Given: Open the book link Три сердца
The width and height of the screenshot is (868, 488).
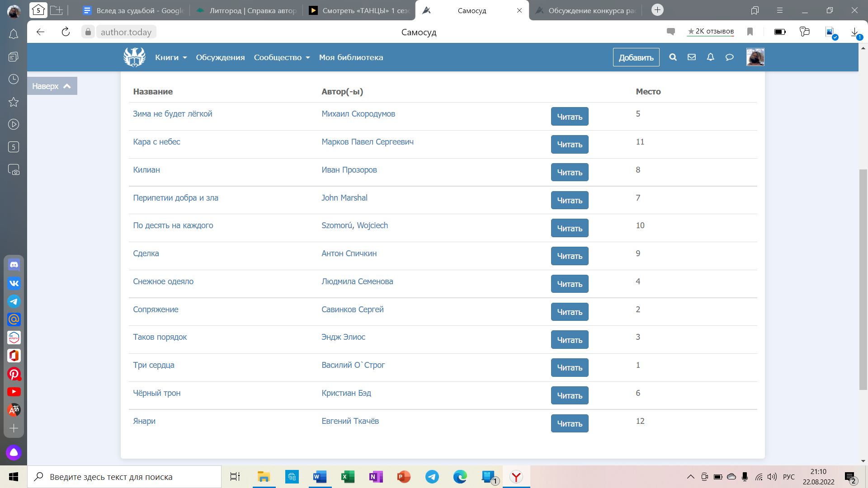Looking at the screenshot, I should 153,365.
